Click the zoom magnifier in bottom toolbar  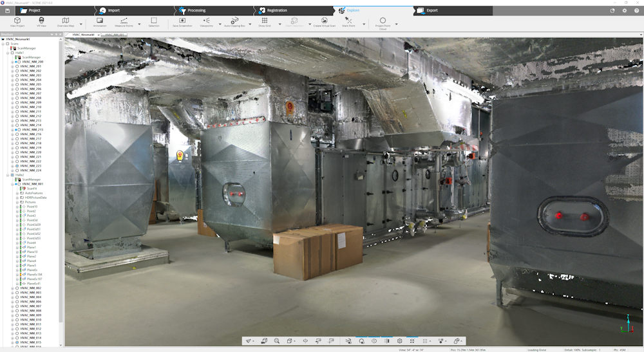click(276, 341)
